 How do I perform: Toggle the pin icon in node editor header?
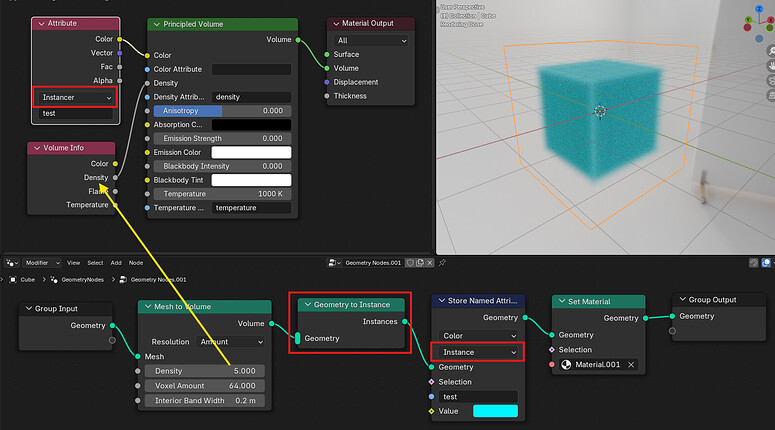[442, 263]
